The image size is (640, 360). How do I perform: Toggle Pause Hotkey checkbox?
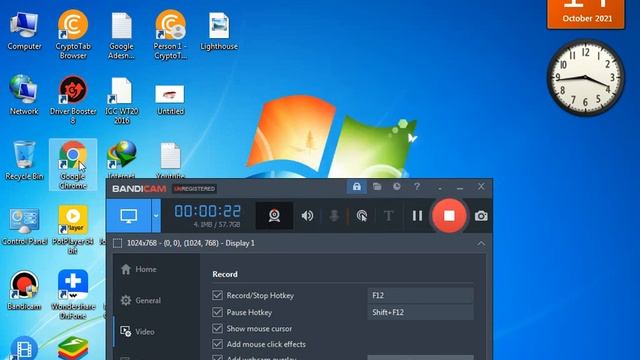tap(217, 312)
